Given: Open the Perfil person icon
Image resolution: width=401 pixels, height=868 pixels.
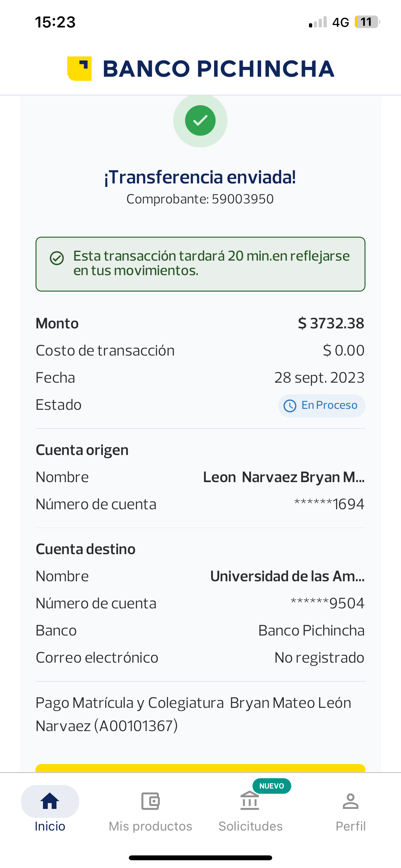Looking at the screenshot, I should 350,801.
